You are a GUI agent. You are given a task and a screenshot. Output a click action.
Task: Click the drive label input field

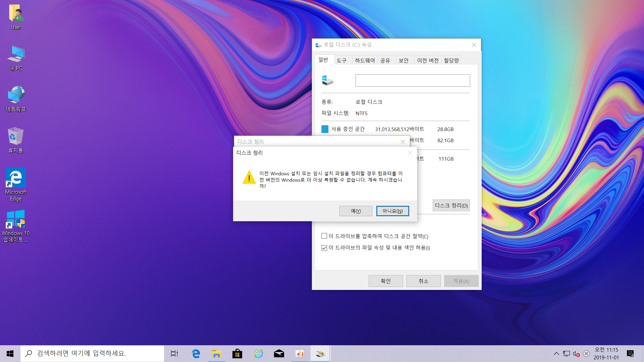(413, 80)
